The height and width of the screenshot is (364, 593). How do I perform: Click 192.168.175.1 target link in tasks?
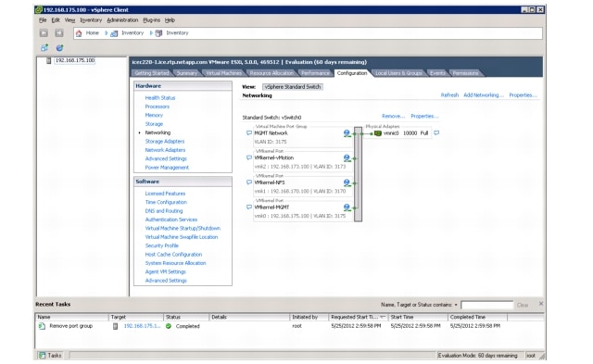tap(142, 326)
